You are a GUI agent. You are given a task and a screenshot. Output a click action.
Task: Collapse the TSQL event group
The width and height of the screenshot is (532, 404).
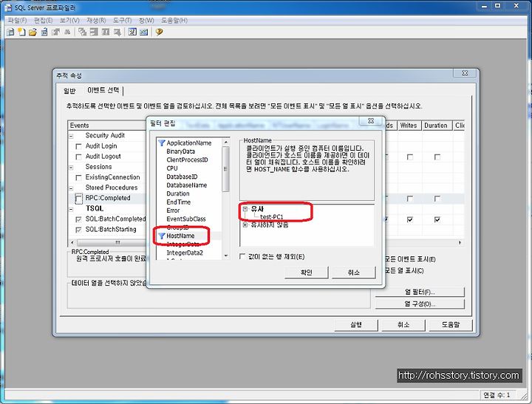[71, 209]
